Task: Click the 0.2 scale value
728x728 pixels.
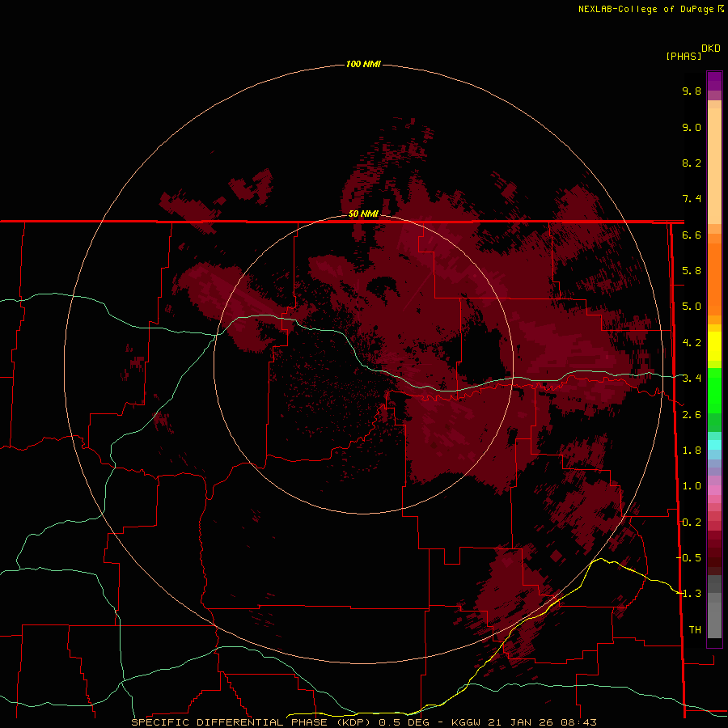Action: tap(692, 523)
